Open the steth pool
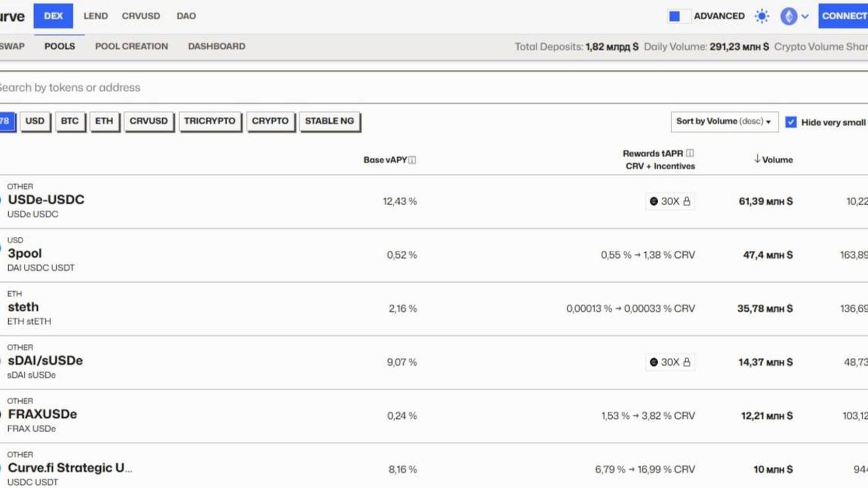This screenshot has height=488, width=868. (23, 307)
